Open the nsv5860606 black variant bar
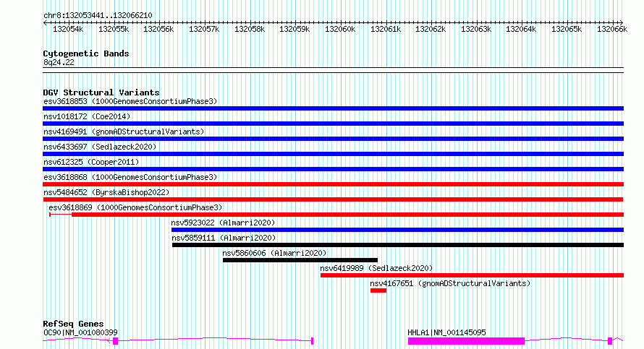Screen dimensions: 644x349 click(300, 260)
